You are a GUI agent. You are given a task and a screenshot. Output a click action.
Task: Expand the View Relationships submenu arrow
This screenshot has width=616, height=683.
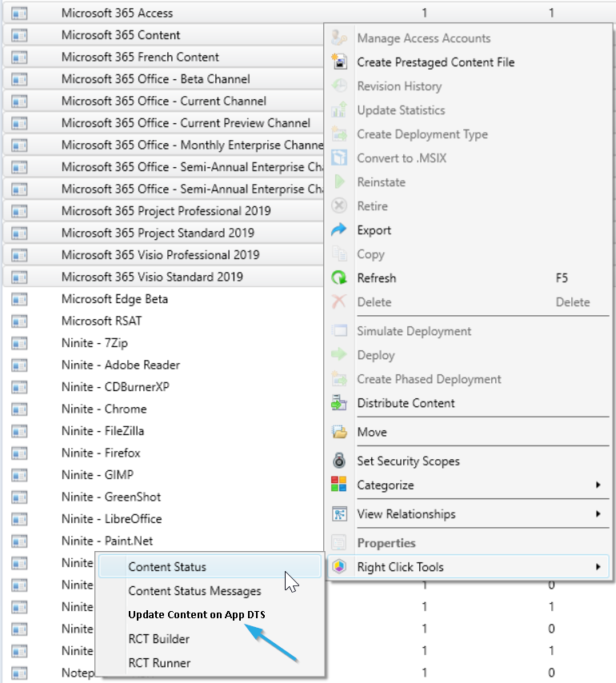click(x=598, y=514)
